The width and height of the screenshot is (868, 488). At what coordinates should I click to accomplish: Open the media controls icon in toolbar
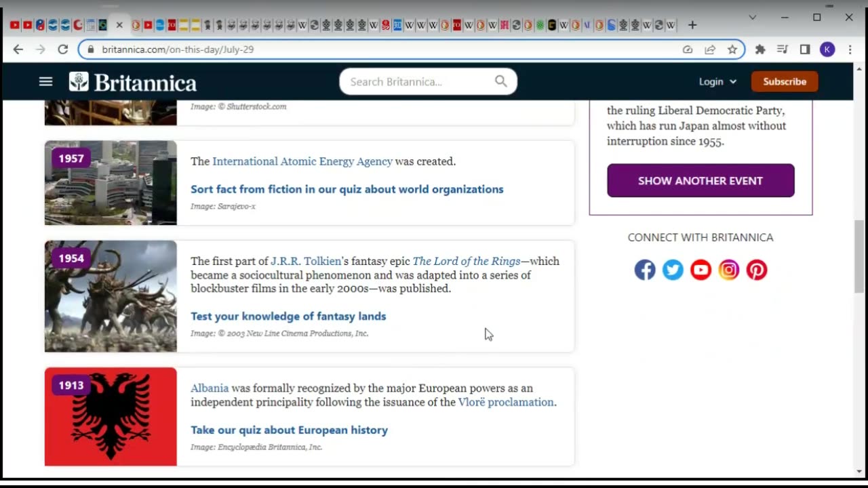[783, 49]
